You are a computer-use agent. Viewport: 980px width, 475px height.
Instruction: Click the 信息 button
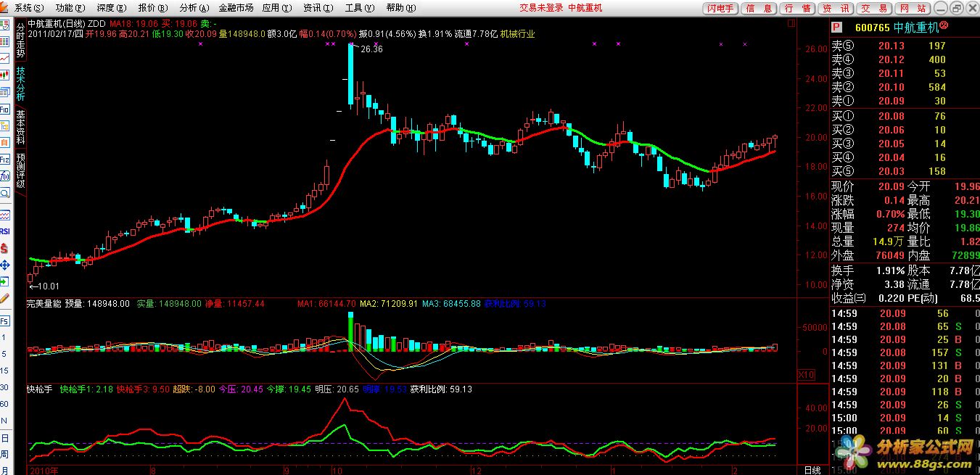(x=759, y=8)
